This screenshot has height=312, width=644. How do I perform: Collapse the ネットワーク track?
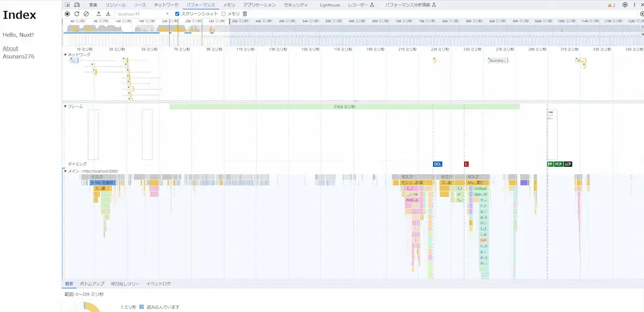(x=67, y=54)
